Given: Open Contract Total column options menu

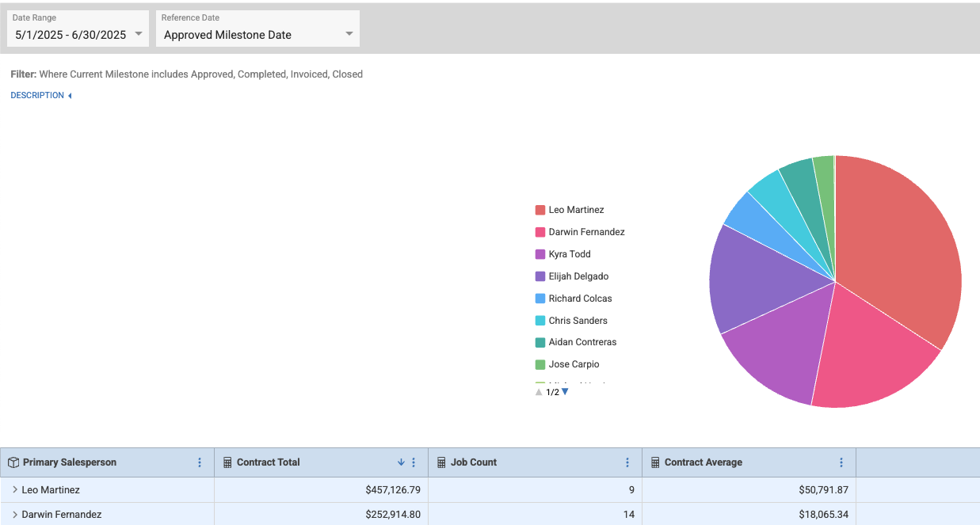Looking at the screenshot, I should (414, 462).
